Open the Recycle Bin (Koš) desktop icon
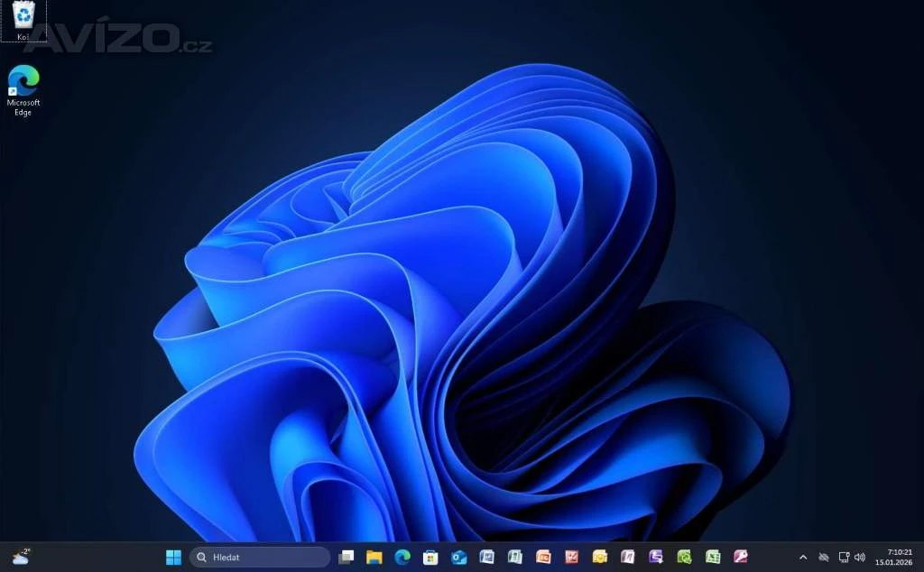924x572 pixels. 23,19
